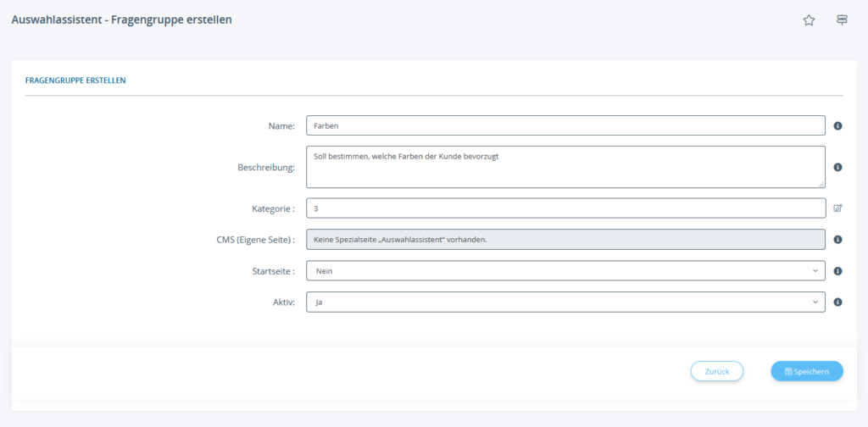Open the Kategorie edit icon
Screen dimensions: 868x427
pos(837,208)
